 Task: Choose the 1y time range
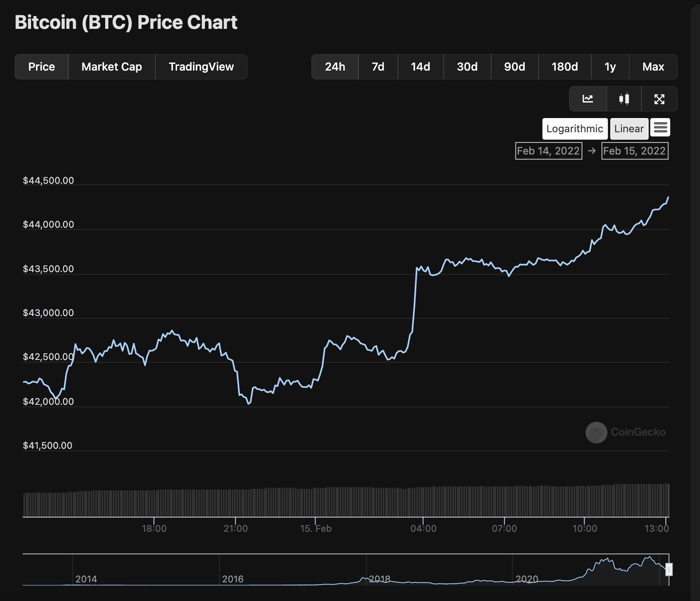point(610,67)
